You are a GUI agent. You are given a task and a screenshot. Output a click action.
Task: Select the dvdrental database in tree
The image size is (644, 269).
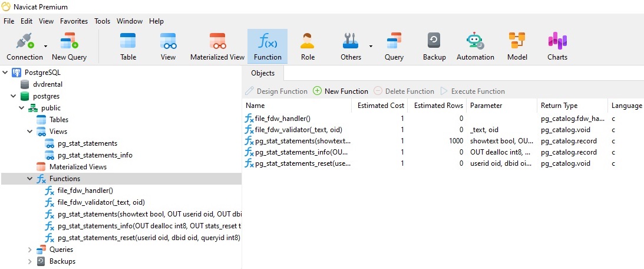point(48,84)
